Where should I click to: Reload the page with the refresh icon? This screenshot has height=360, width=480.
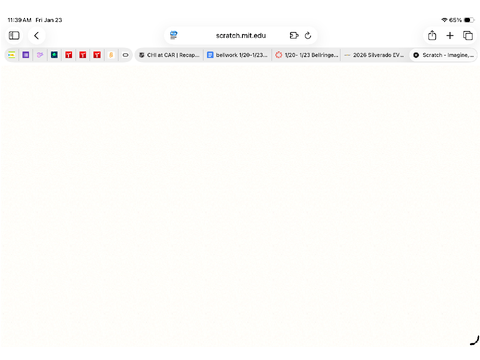pyautogui.click(x=308, y=35)
